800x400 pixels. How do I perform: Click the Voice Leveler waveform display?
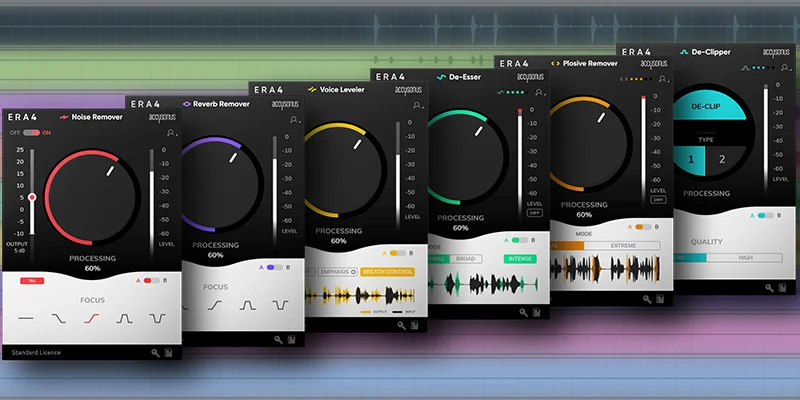(360, 295)
